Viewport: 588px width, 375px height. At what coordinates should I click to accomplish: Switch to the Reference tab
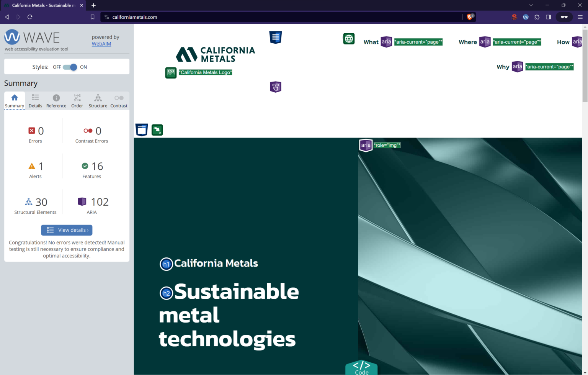point(56,101)
